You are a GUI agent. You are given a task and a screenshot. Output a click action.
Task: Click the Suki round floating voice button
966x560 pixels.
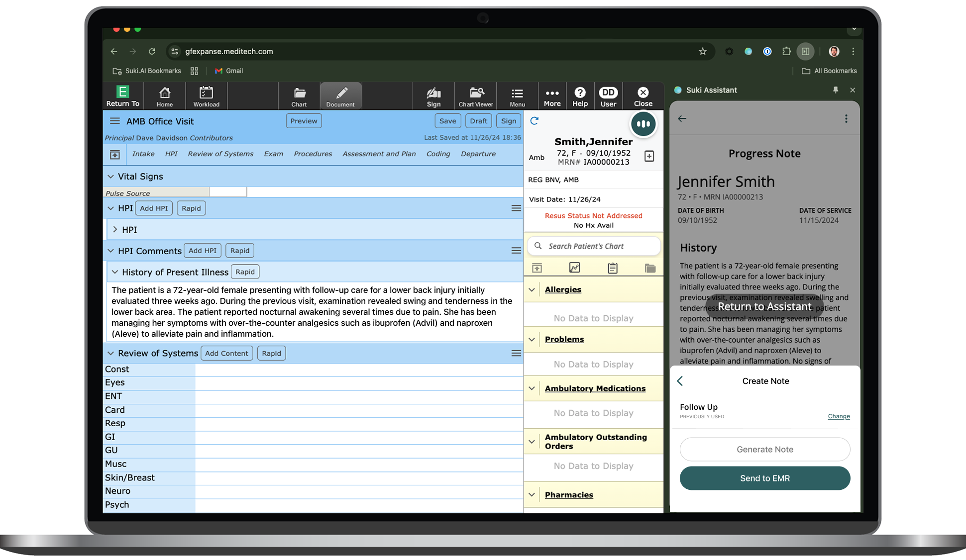[644, 124]
